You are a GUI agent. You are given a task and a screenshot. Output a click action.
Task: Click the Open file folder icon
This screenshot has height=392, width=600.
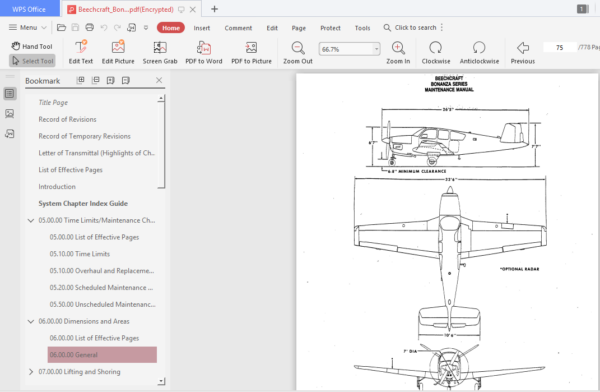(61, 28)
